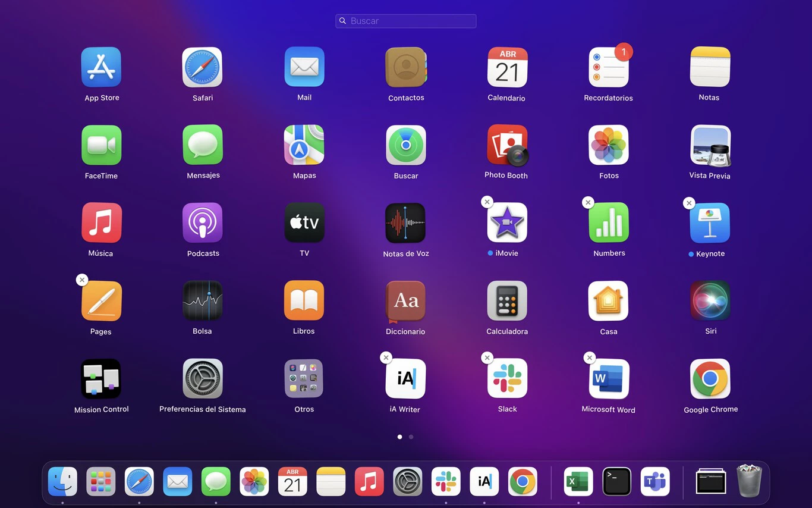
Task: Open the Pages app icon
Action: [x=101, y=301]
